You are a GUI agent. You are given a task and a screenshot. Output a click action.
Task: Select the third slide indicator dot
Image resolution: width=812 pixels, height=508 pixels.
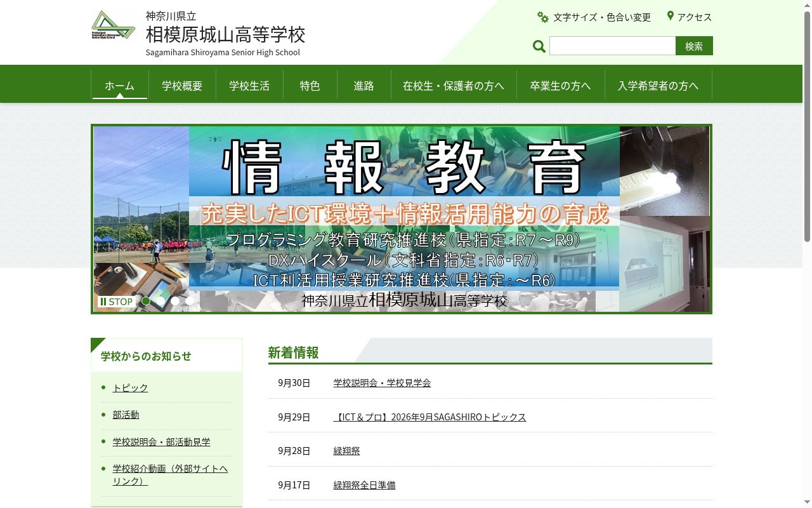175,301
